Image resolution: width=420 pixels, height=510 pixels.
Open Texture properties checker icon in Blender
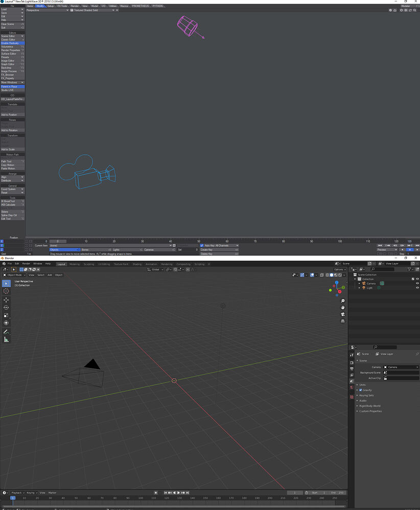[x=352, y=397]
